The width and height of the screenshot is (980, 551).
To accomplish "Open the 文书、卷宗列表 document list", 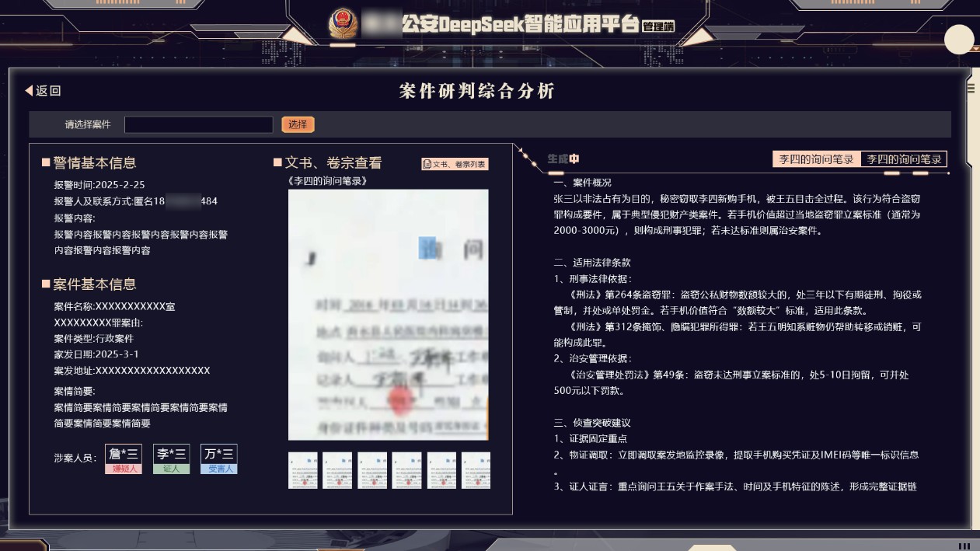I will pyautogui.click(x=455, y=164).
